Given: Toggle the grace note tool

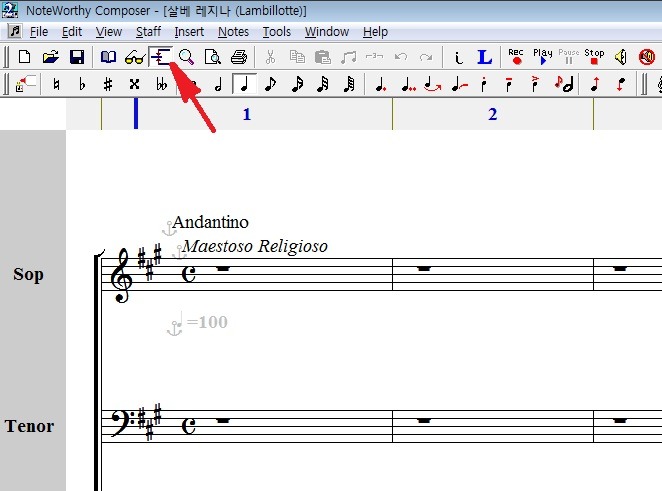Looking at the screenshot, I should (x=564, y=84).
